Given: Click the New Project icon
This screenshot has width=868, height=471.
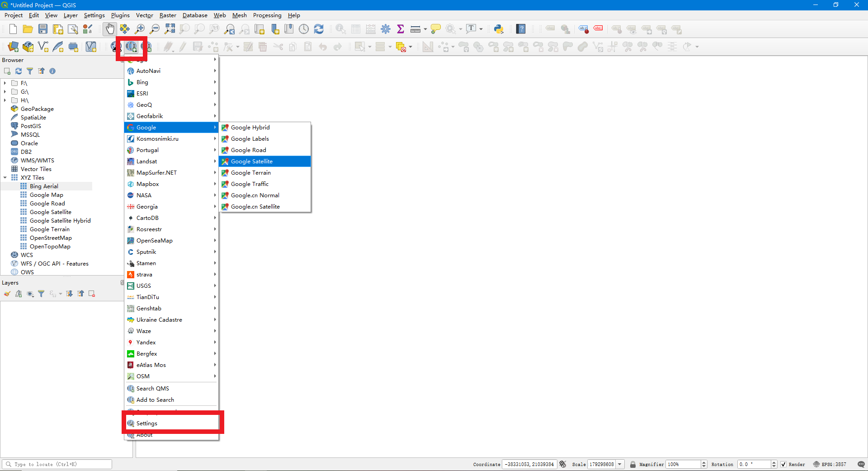Looking at the screenshot, I should pos(13,29).
